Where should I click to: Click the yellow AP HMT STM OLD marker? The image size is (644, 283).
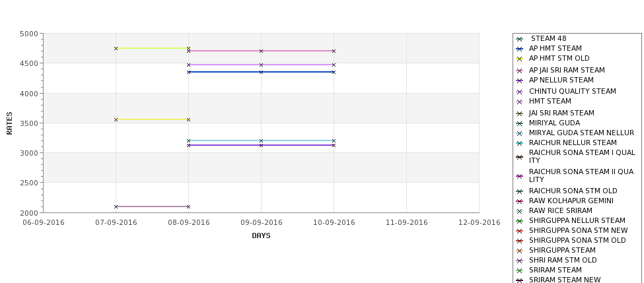(519, 59)
